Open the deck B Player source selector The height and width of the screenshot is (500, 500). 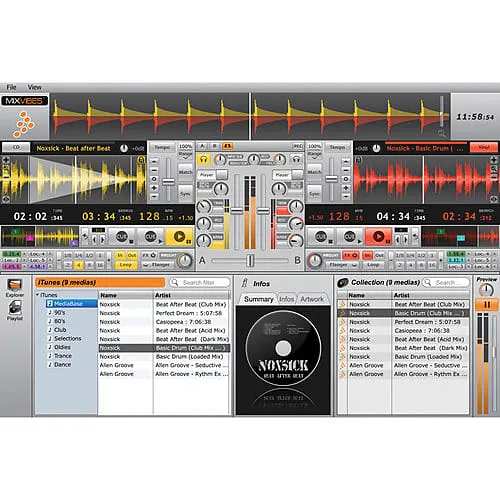pos(288,175)
